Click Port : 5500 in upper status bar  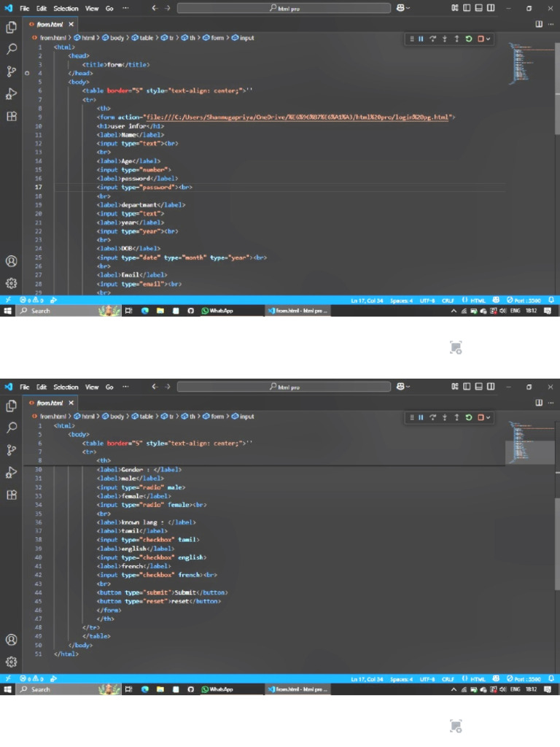(x=524, y=301)
